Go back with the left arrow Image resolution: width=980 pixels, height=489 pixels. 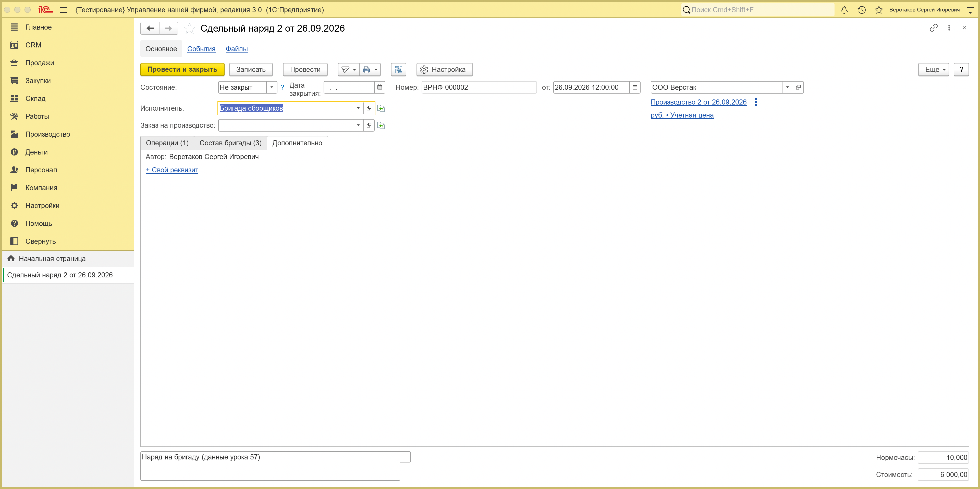[x=150, y=28]
